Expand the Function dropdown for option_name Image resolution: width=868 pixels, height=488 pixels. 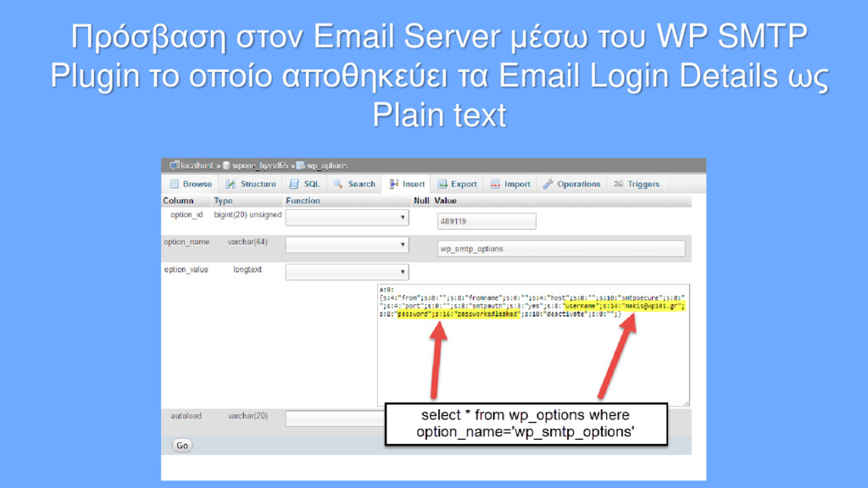[347, 245]
